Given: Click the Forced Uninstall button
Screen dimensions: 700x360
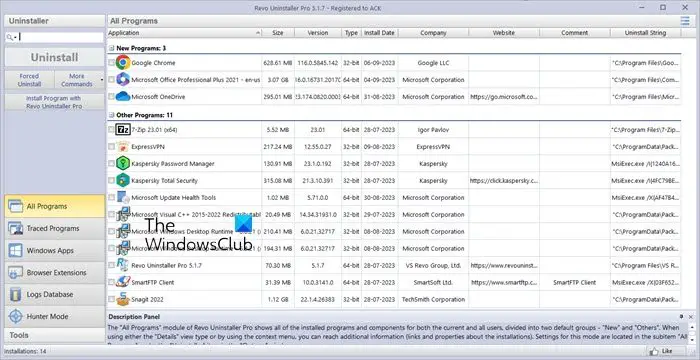Looking at the screenshot, I should pyautogui.click(x=29, y=80).
